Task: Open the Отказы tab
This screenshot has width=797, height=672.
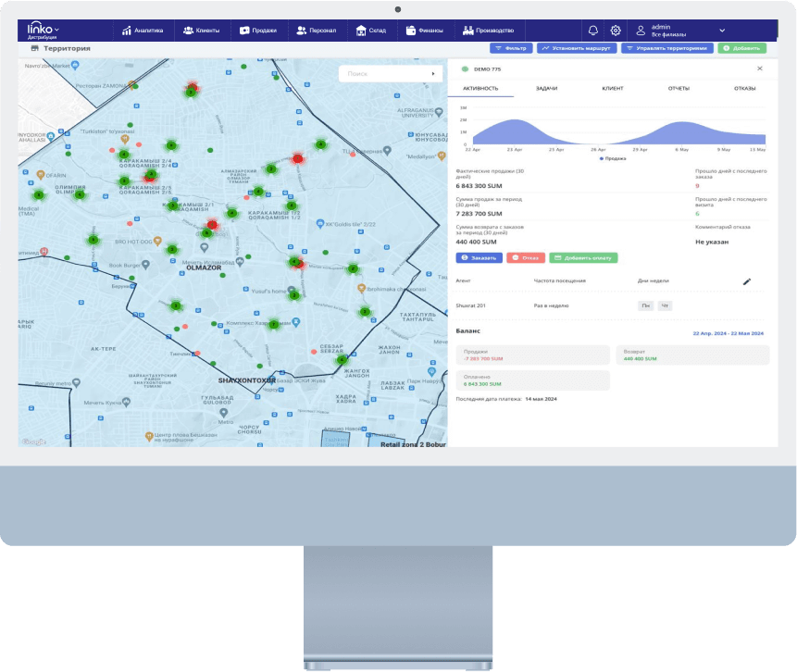Action: [744, 89]
